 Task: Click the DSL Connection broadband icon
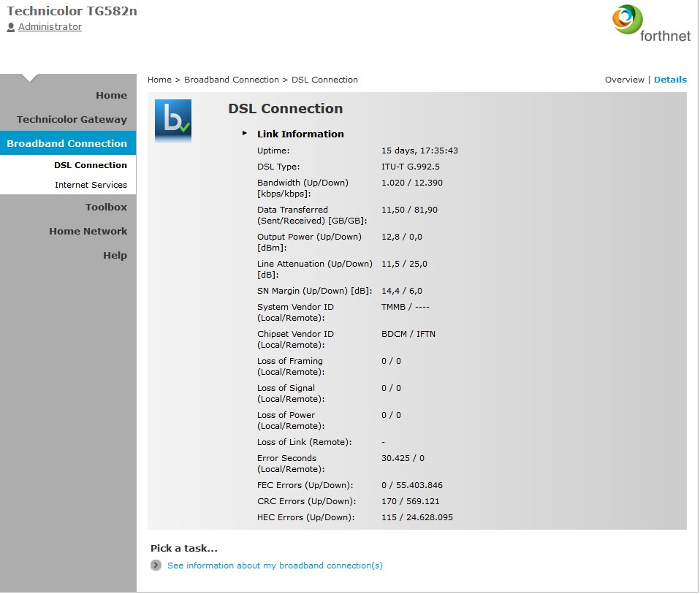pos(173,121)
